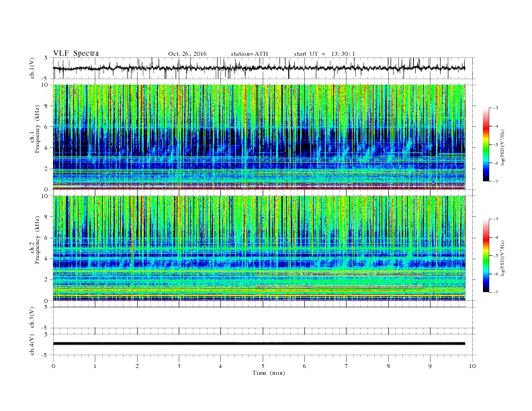Click the "station=ATH" header label
This screenshot has height=411, width=532.
(x=249, y=54)
